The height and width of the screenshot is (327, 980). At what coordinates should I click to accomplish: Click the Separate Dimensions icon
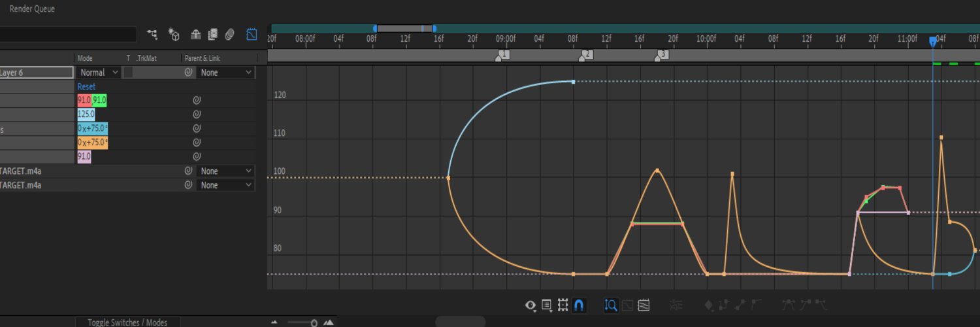[676, 305]
